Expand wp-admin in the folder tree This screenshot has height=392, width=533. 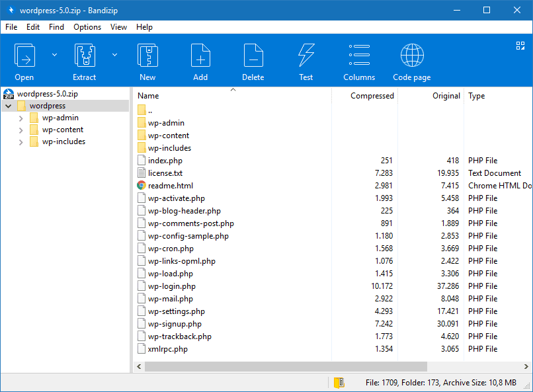pyautogui.click(x=20, y=118)
